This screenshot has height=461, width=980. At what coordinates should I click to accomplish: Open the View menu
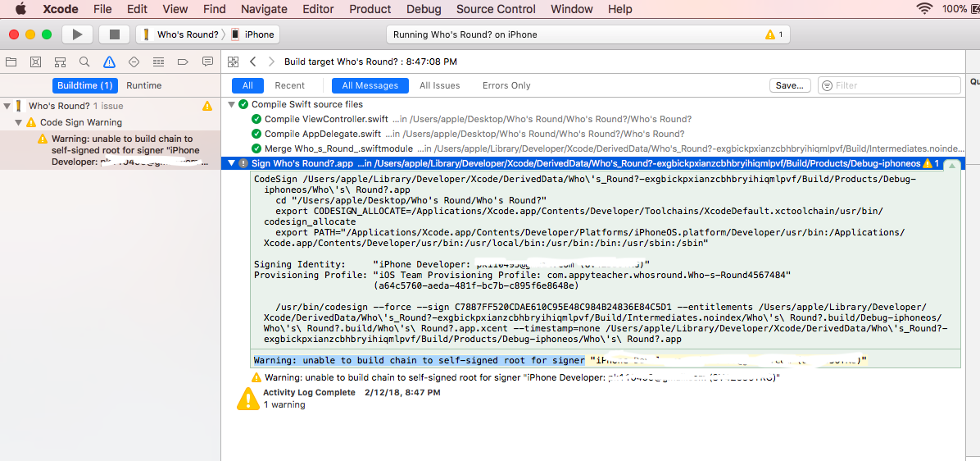(x=175, y=9)
